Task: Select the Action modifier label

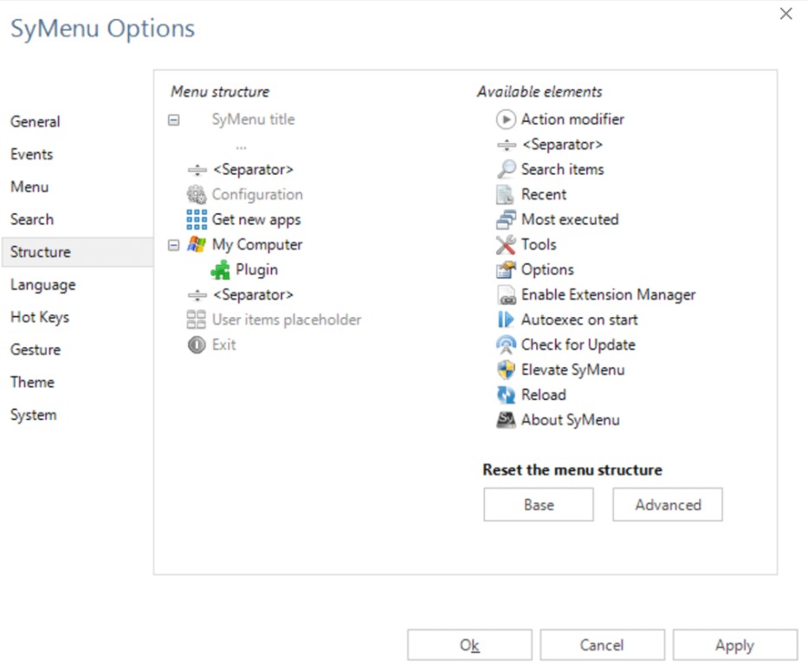Action: tap(572, 120)
